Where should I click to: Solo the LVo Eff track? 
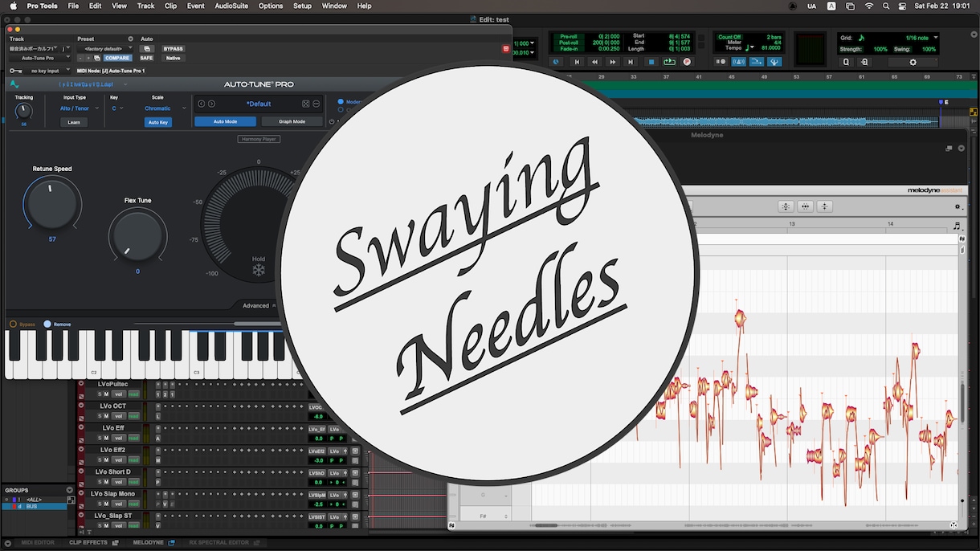point(100,438)
